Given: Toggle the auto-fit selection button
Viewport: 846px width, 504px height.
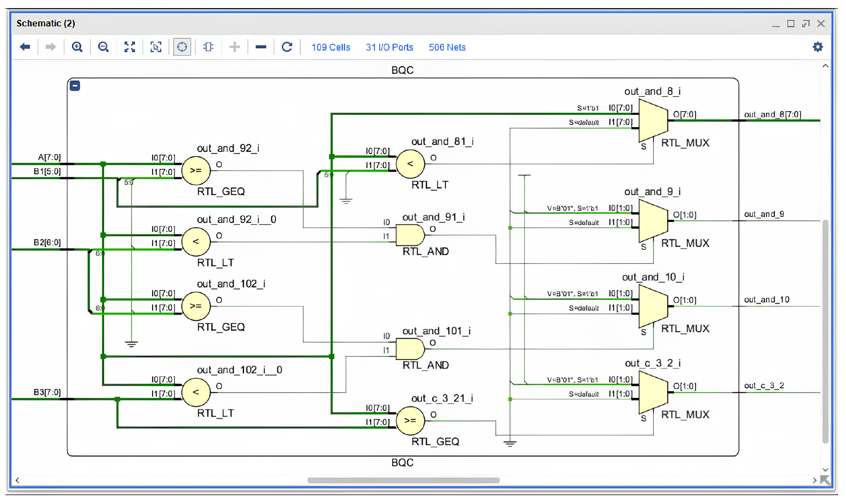Looking at the screenshot, I should pyautogui.click(x=182, y=47).
